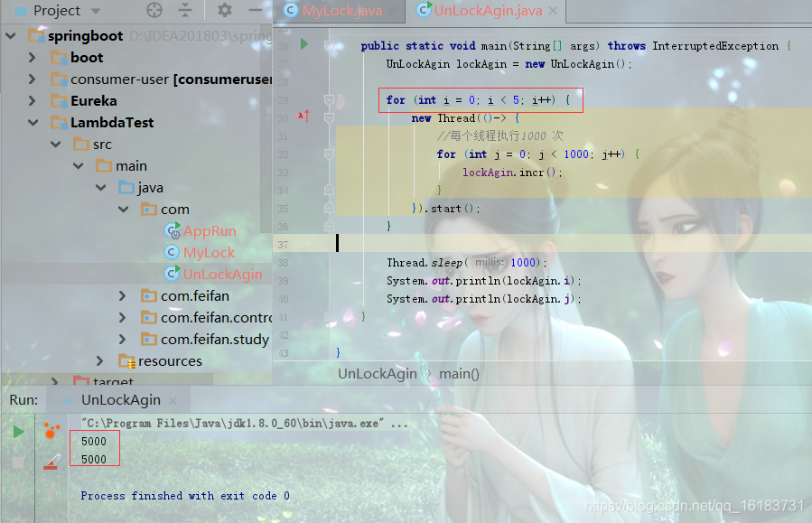The image size is (812, 523).
Task: Collapse the com package
Action: tap(124, 210)
